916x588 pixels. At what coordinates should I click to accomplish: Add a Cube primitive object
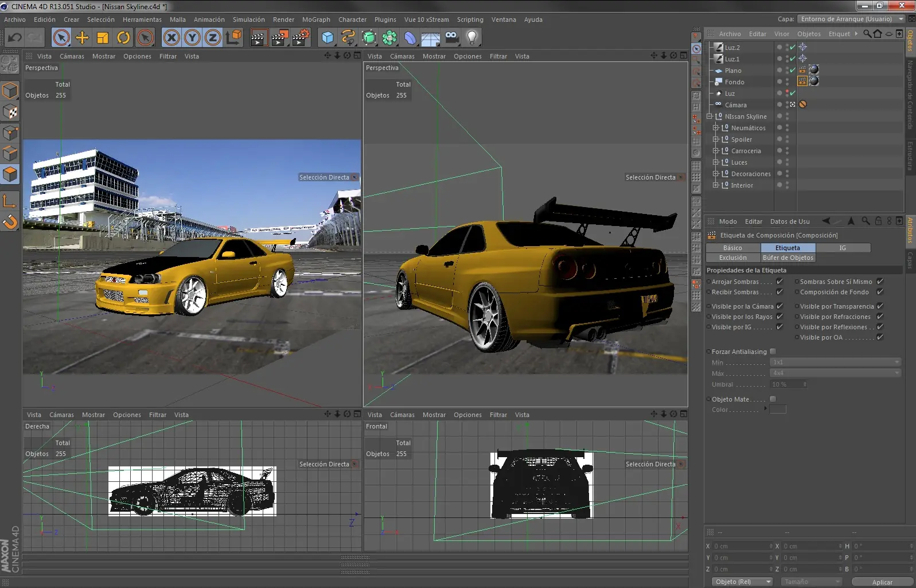pyautogui.click(x=328, y=38)
